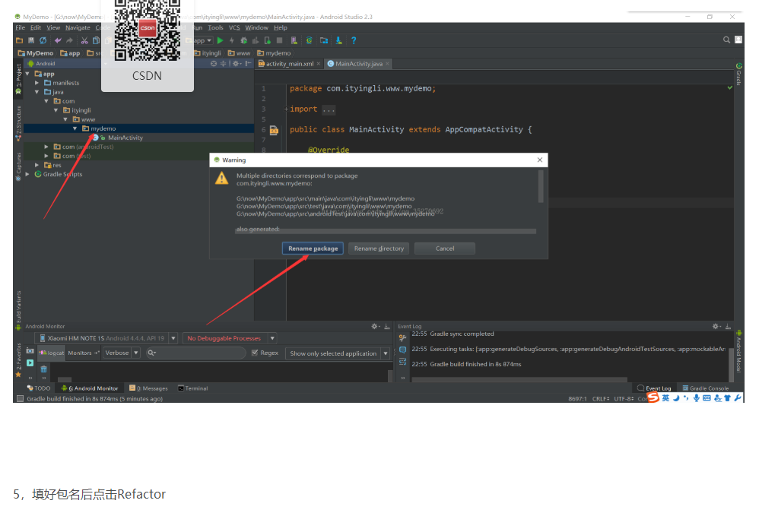Select the logcat tab

pos(52,353)
